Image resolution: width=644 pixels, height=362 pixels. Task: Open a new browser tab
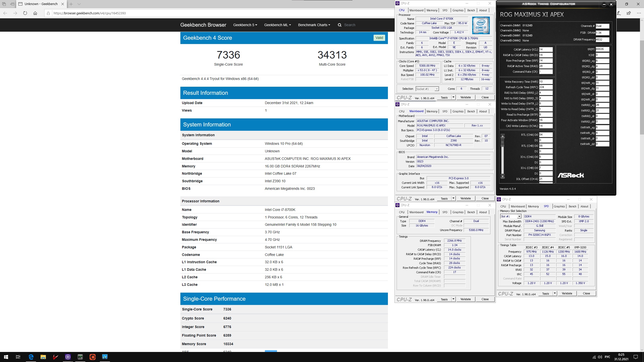point(71,4)
